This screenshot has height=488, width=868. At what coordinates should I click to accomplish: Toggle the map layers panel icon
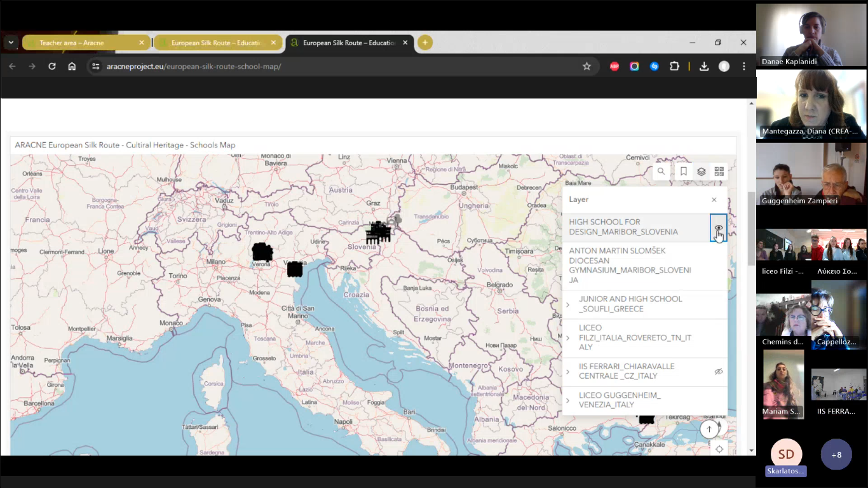[x=702, y=172]
